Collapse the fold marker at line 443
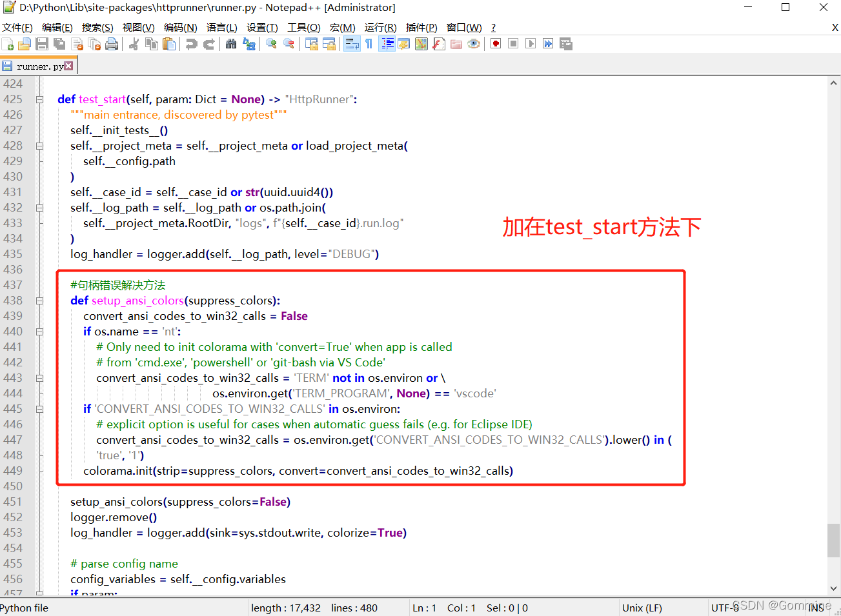841x616 pixels. (39, 378)
